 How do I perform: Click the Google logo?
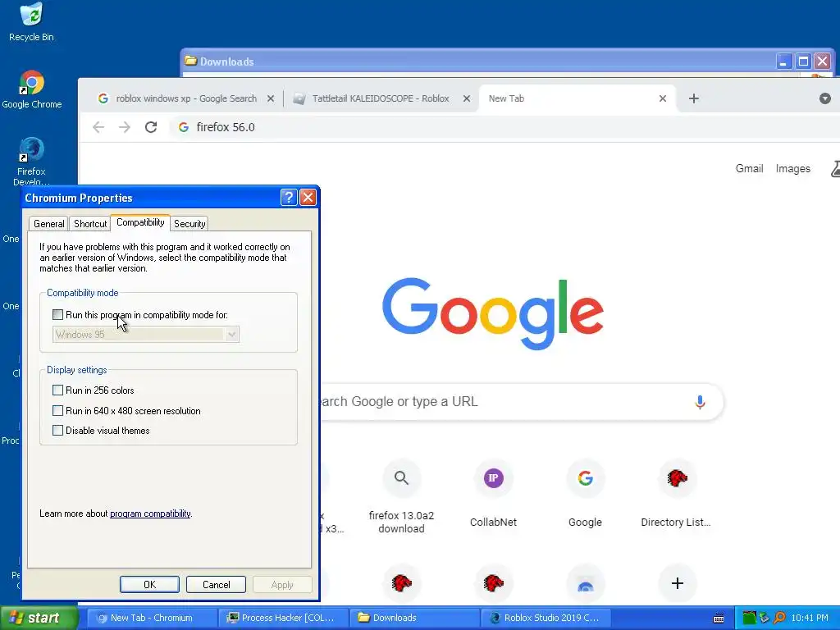(493, 313)
